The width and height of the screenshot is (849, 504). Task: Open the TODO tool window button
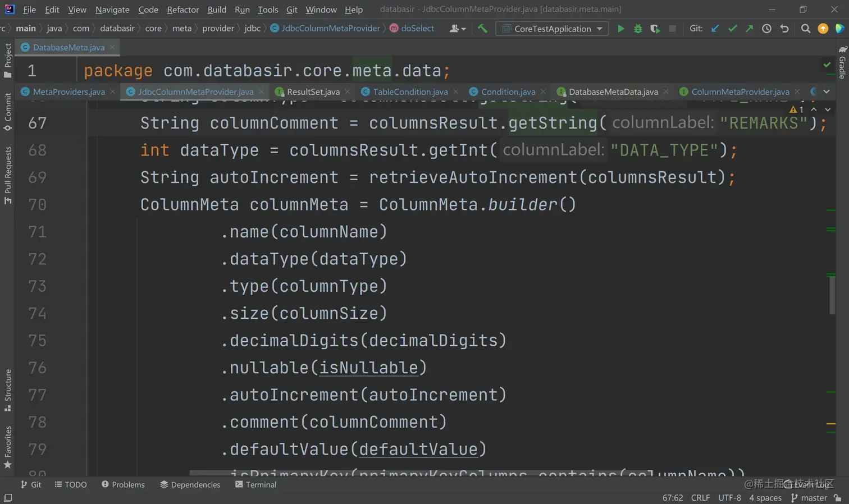click(x=71, y=484)
